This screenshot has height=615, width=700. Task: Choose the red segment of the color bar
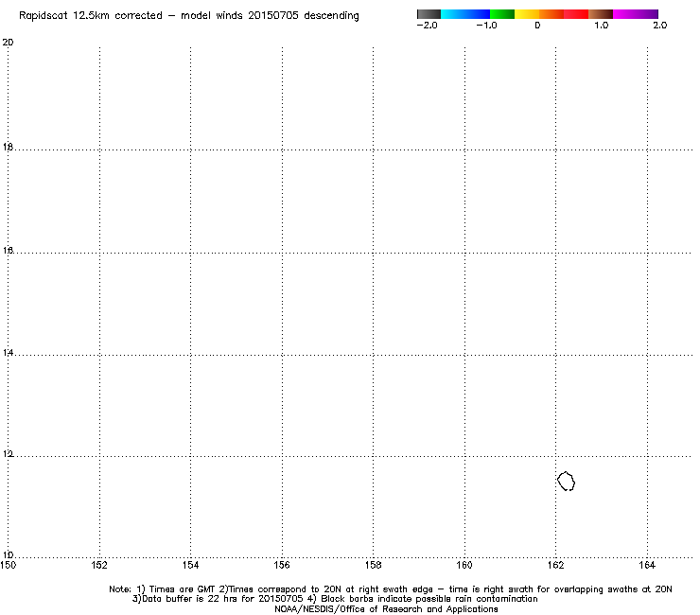tap(576, 14)
